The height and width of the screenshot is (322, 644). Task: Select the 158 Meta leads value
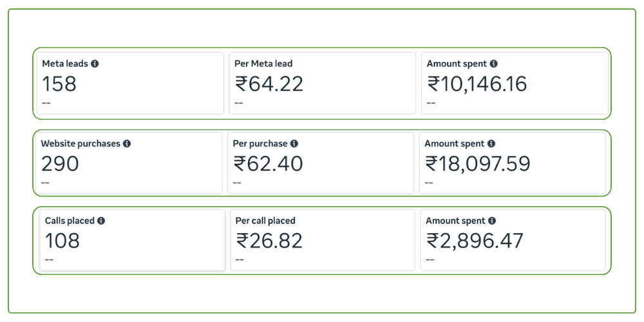59,84
